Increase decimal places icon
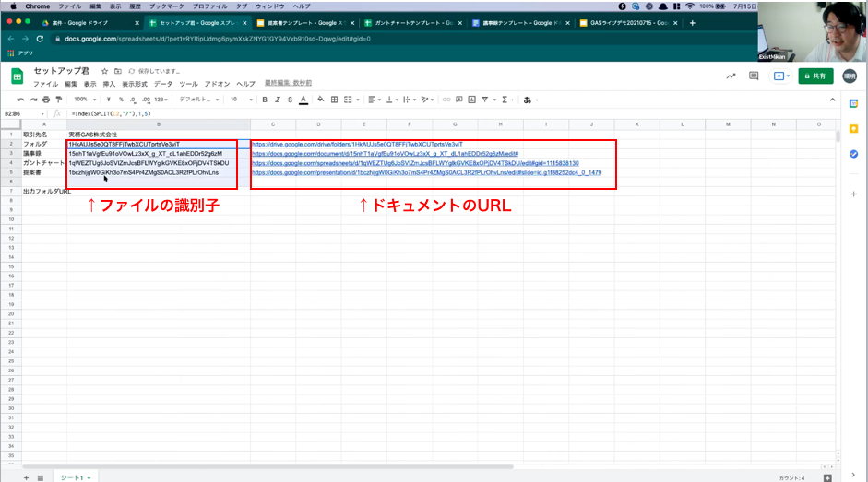Image resolution: width=868 pixels, height=482 pixels. coord(146,100)
